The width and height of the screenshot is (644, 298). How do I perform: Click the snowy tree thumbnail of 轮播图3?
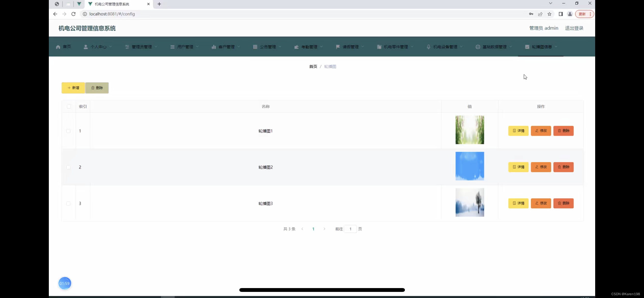(x=470, y=202)
